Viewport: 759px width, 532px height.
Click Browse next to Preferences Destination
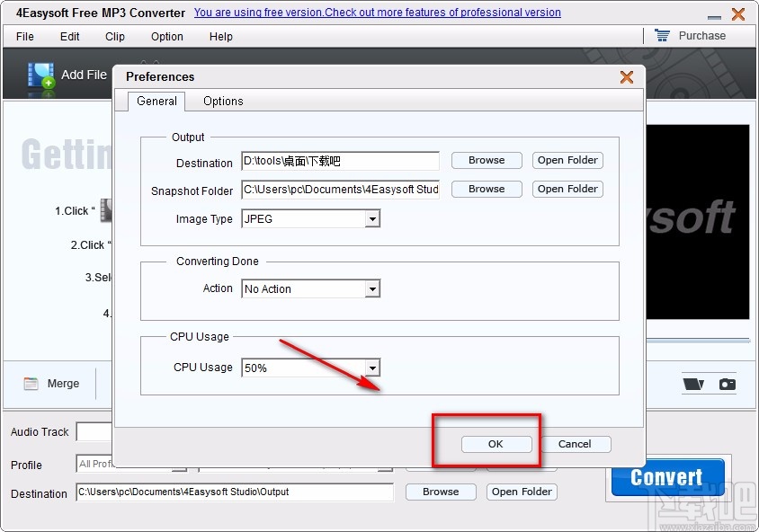point(487,160)
